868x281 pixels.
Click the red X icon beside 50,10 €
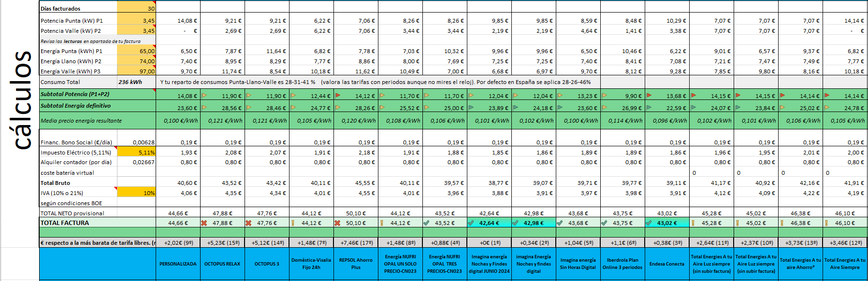337,223
